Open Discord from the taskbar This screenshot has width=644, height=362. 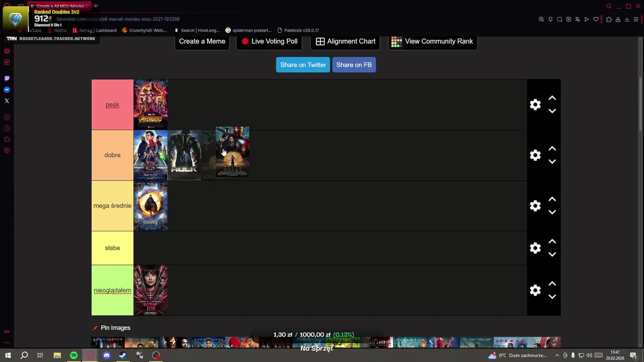(107, 355)
